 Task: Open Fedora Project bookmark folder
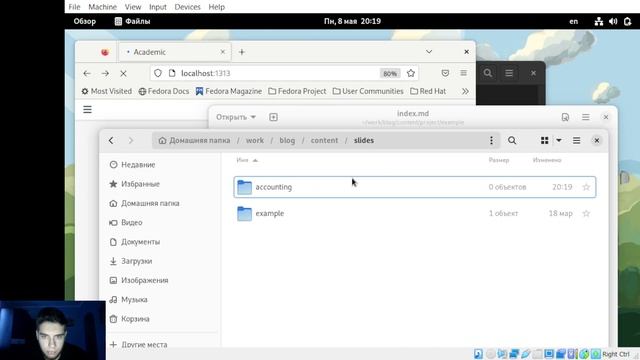(x=297, y=91)
